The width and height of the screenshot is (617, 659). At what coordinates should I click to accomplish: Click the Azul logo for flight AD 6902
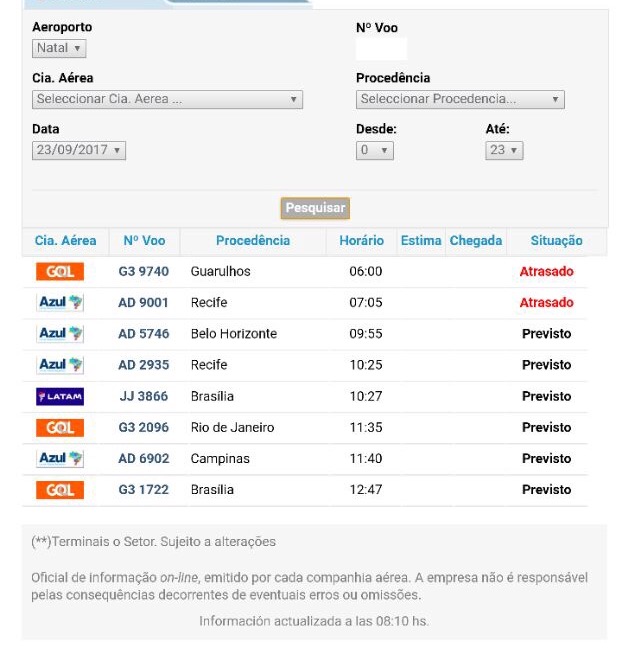60,459
